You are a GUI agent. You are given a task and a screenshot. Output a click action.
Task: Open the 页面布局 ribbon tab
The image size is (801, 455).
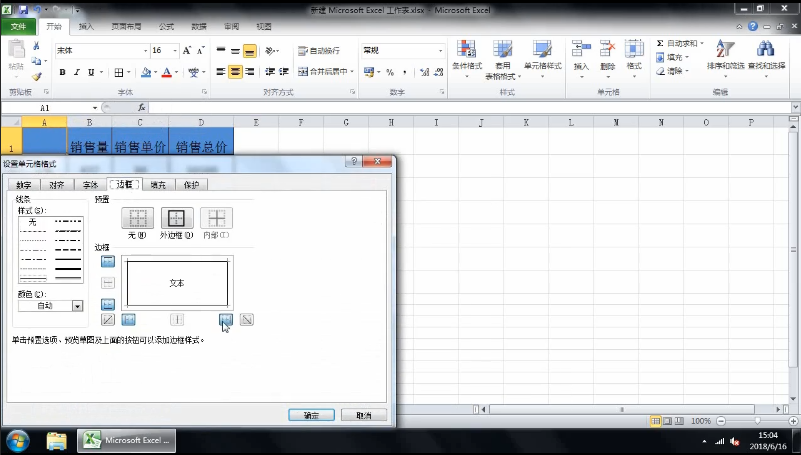[125, 26]
